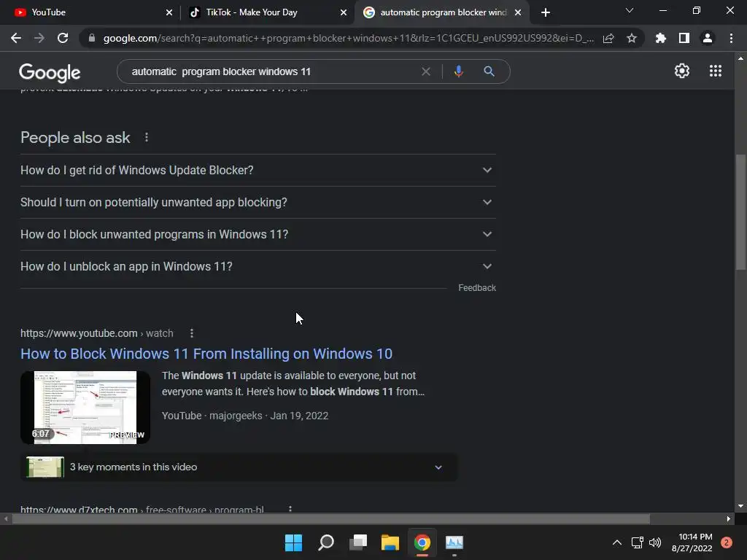Open the Google apps grid
747x560 pixels.
(x=716, y=71)
